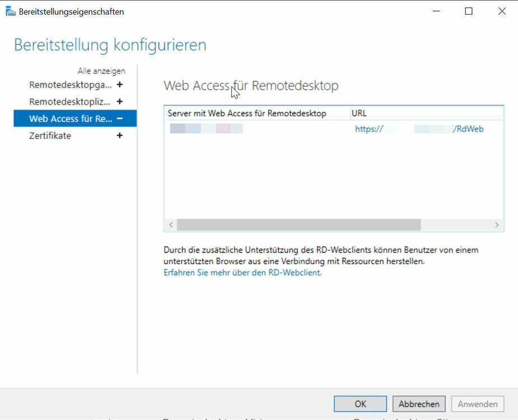
Task: Click the URL column header
Action: click(x=359, y=114)
